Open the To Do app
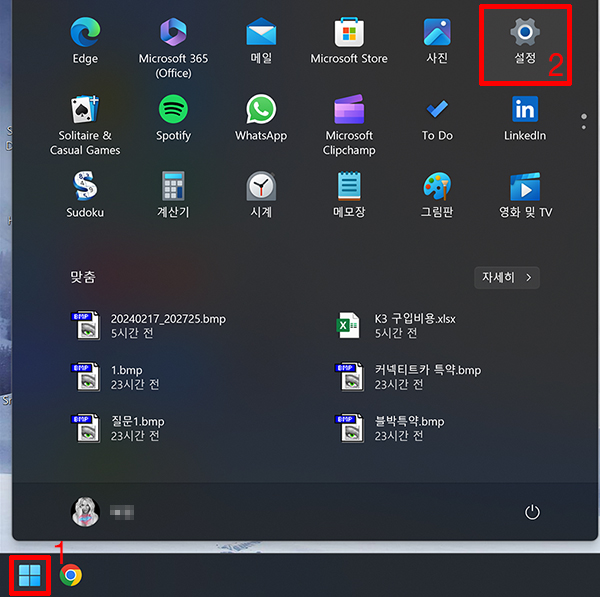This screenshot has width=600, height=597. tap(437, 118)
